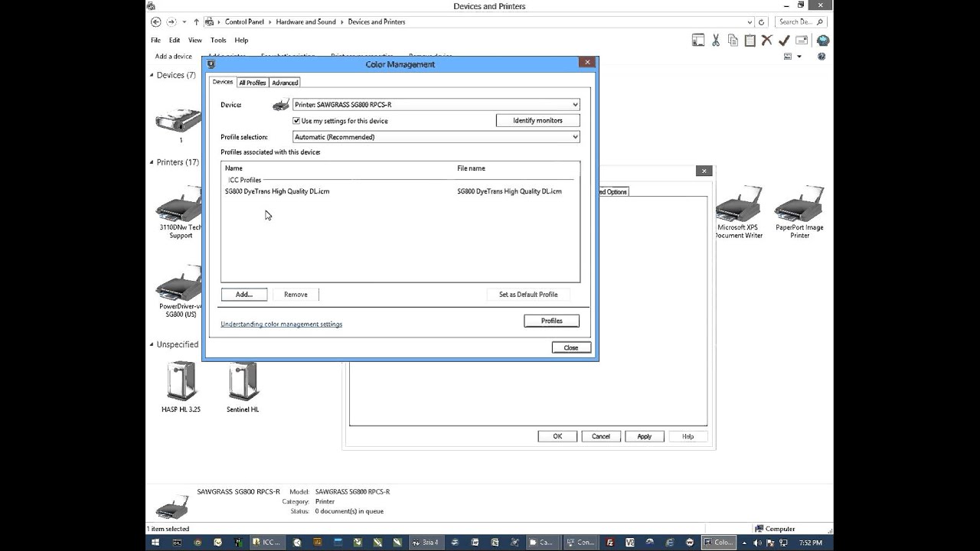Switch to the All Profiles tab
The height and width of the screenshot is (551, 980).
click(252, 83)
